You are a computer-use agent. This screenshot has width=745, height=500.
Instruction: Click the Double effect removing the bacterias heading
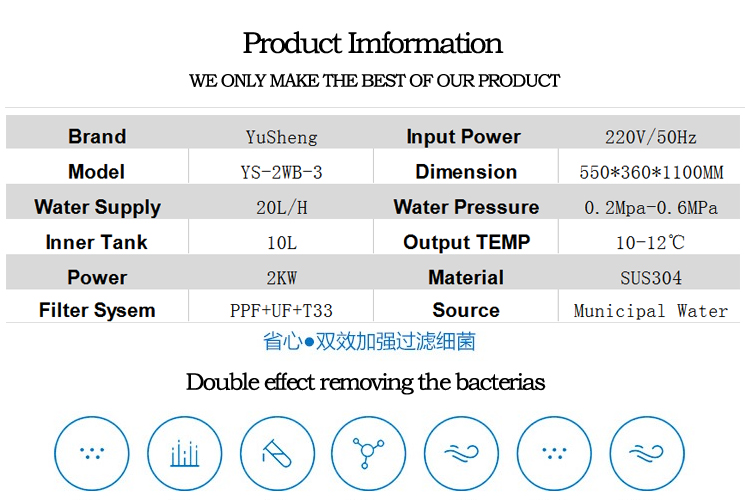[366, 382]
